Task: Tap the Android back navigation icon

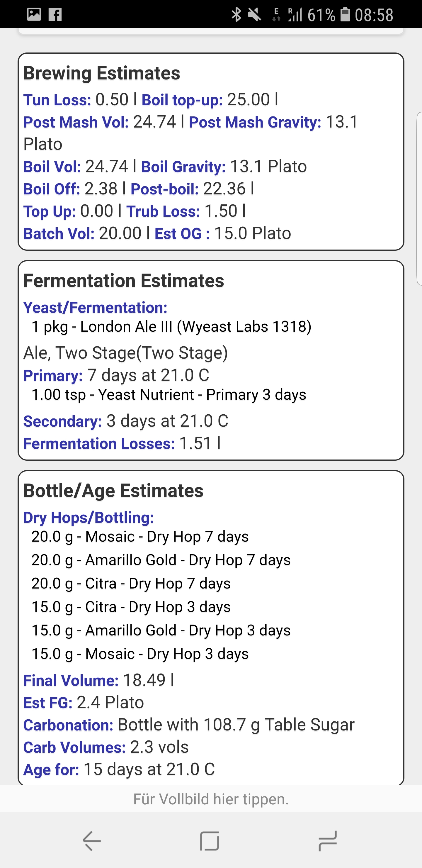Action: (92, 840)
